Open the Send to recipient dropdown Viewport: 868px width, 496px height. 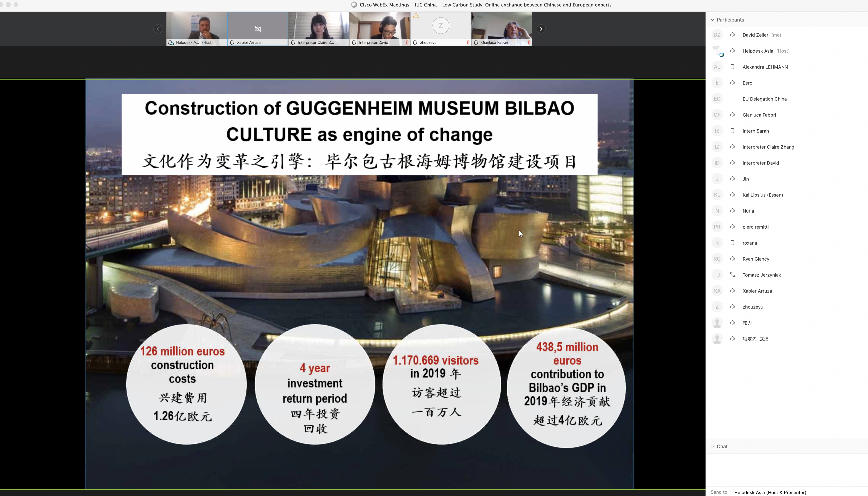(770, 492)
